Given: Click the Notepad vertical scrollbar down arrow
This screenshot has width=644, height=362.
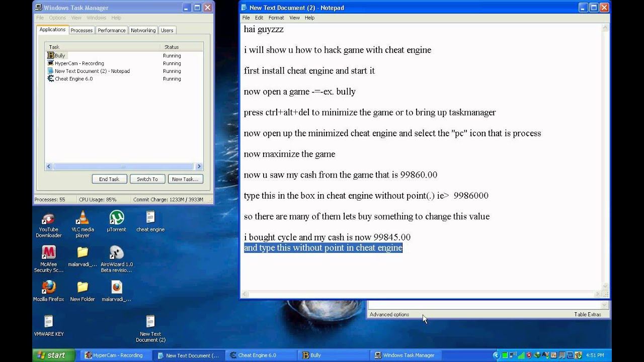Looking at the screenshot, I should click(x=606, y=285).
